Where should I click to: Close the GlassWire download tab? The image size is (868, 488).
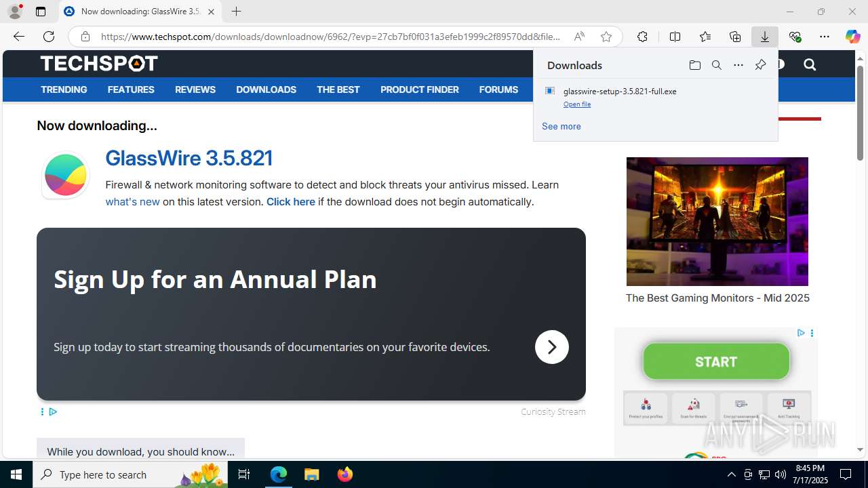(211, 12)
